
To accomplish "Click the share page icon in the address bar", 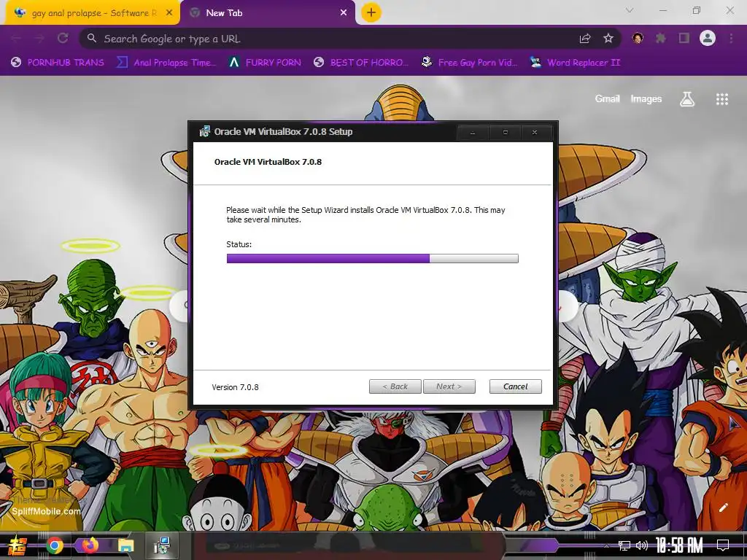I will pyautogui.click(x=585, y=39).
